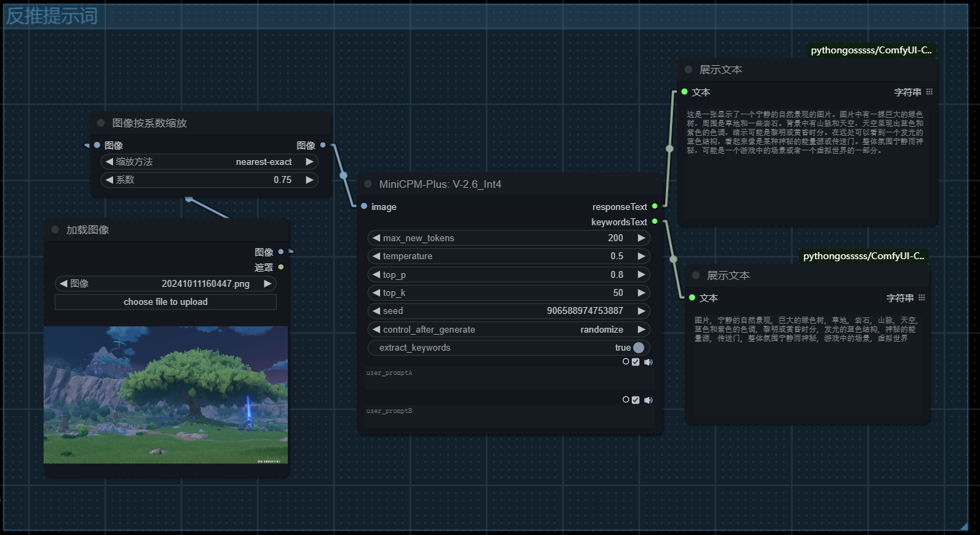Click the top_p value slider
Screen dimensions: 980x535
click(509, 274)
